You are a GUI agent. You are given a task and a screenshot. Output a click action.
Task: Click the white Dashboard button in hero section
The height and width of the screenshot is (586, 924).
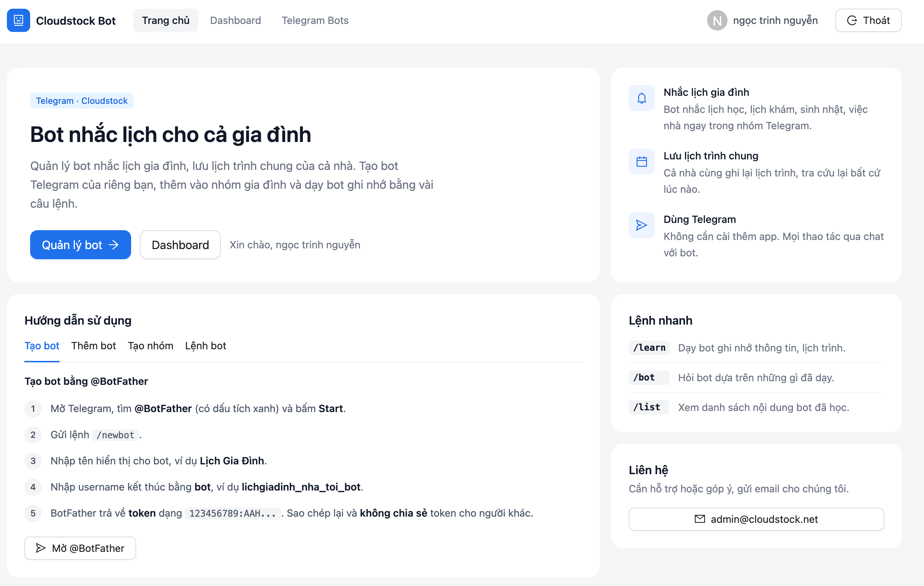[x=180, y=245]
